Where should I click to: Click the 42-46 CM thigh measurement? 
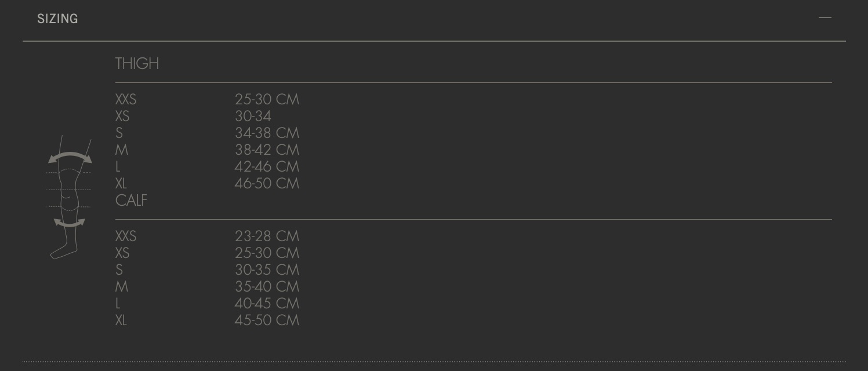pyautogui.click(x=267, y=167)
